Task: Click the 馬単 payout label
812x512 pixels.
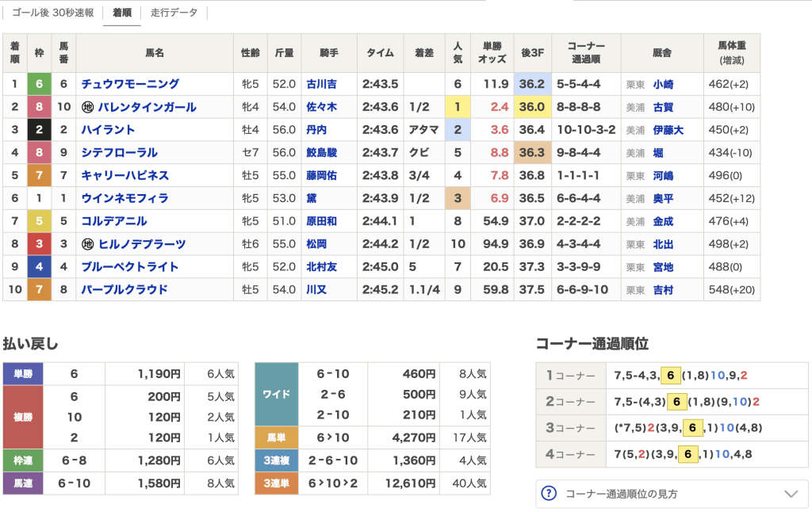Action: point(277,437)
